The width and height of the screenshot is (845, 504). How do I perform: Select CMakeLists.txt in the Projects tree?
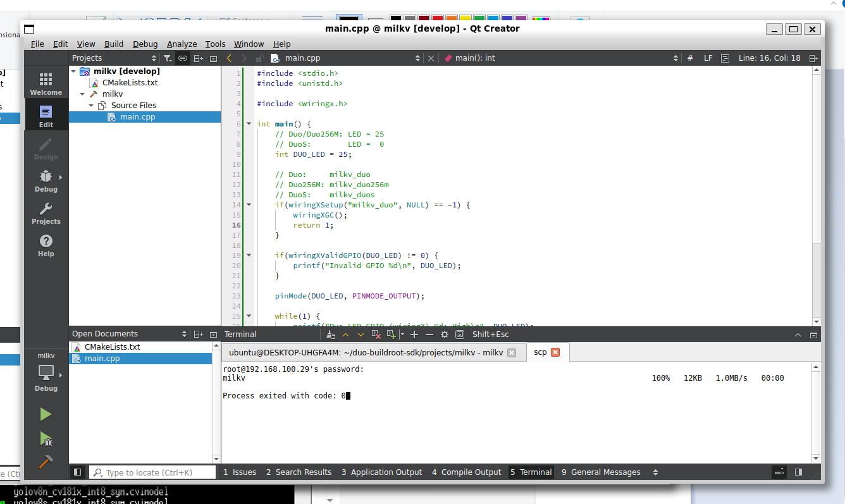coord(130,83)
